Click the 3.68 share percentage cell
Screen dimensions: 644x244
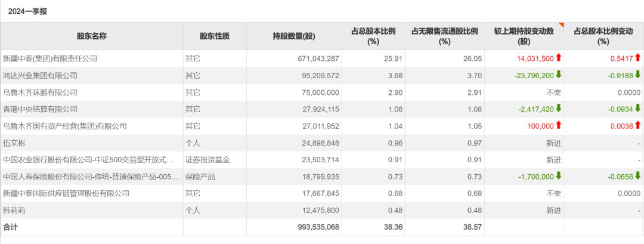(397, 76)
